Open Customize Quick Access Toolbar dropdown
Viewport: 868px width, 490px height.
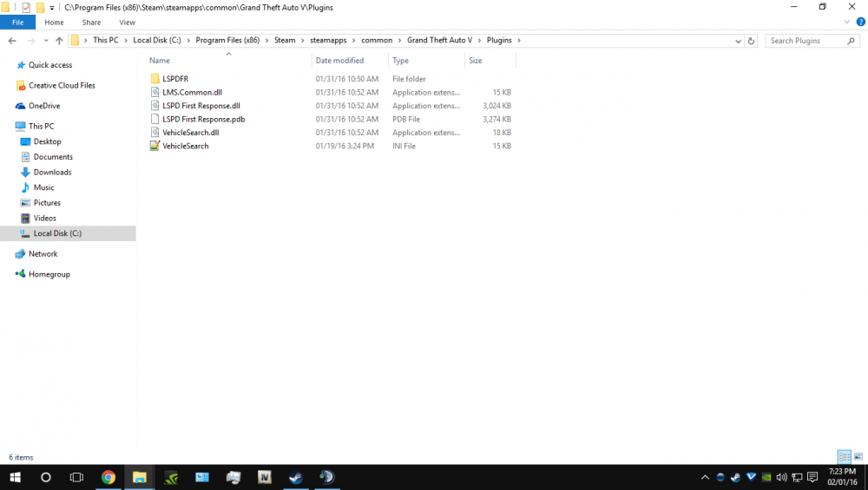[x=51, y=8]
